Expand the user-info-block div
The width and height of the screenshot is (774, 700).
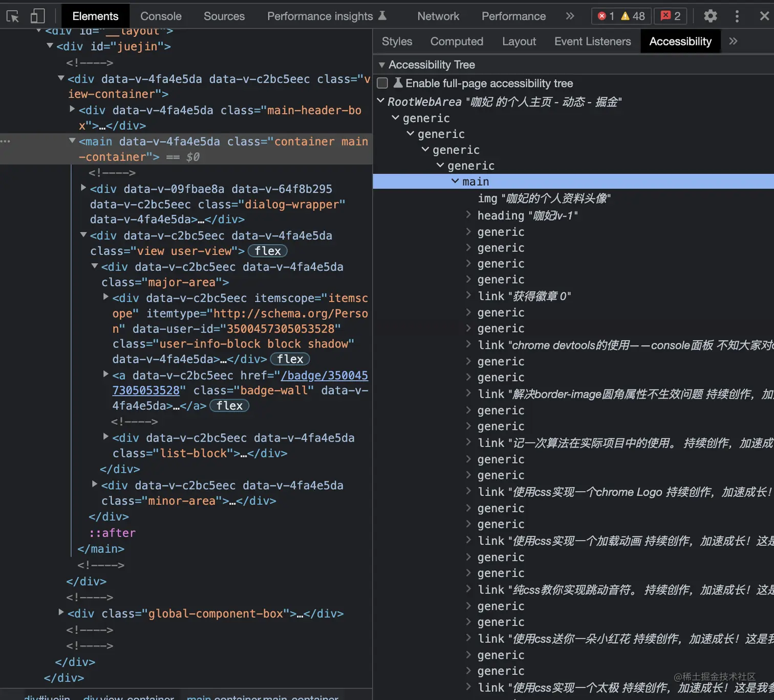click(x=106, y=297)
